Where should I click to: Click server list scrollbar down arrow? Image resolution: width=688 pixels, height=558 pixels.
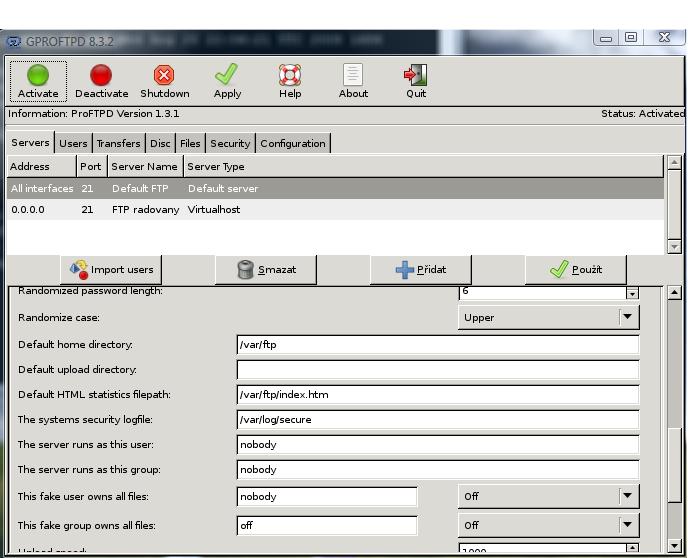tap(674, 247)
